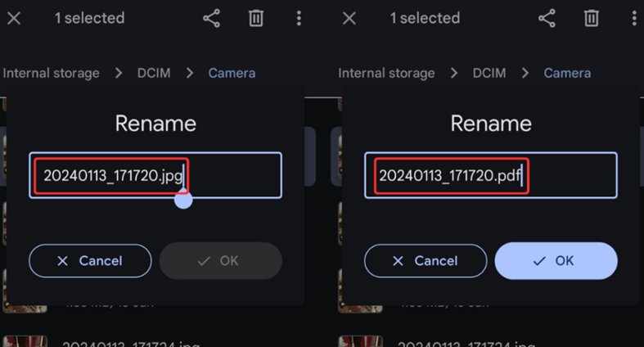Image resolution: width=644 pixels, height=347 pixels.
Task: Cancel the rename dialog on the left
Action: 90,261
